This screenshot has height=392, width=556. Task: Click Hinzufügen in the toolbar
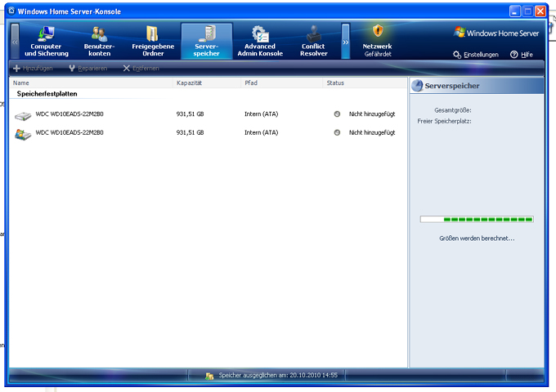click(x=34, y=68)
